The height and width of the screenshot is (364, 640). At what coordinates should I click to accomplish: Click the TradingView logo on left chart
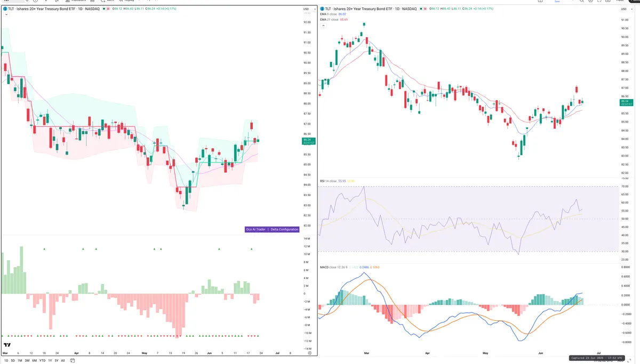pos(8,346)
